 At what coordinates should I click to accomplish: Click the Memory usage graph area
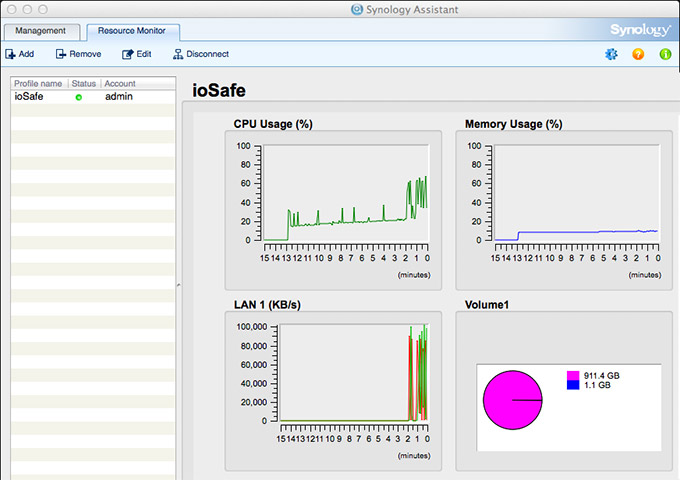(577, 193)
